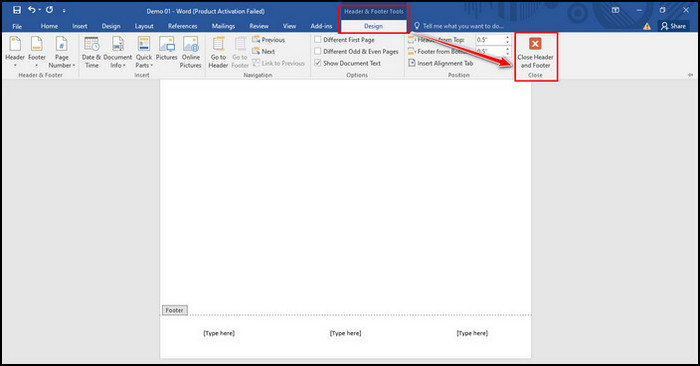Click the right [Type here] footer placeholder
The image size is (700, 366).
click(x=472, y=333)
